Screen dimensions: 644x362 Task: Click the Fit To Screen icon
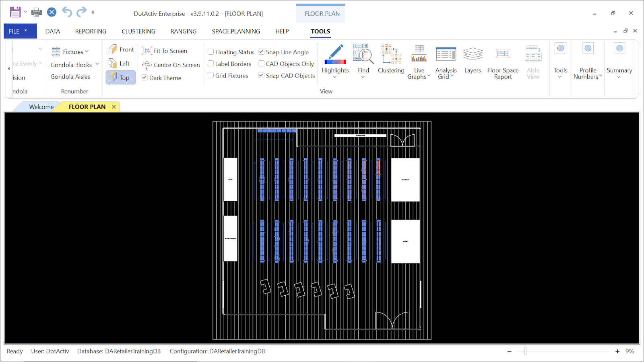(147, 51)
